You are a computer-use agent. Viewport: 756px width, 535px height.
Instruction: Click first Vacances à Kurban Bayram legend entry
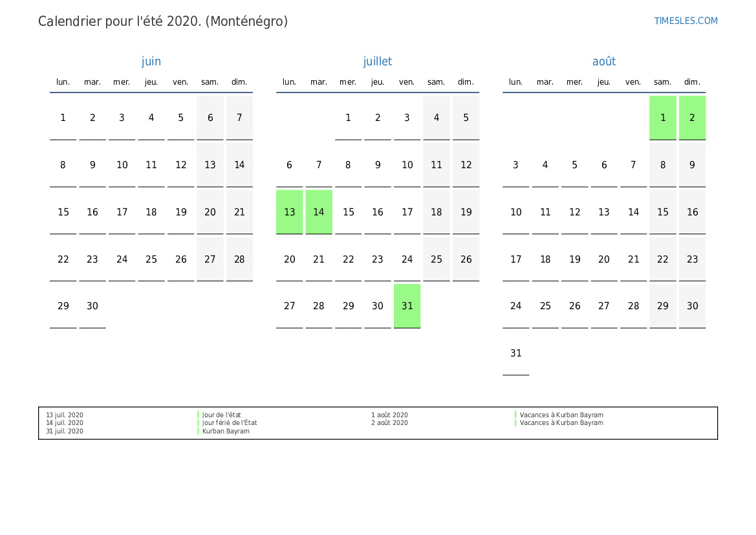click(561, 415)
